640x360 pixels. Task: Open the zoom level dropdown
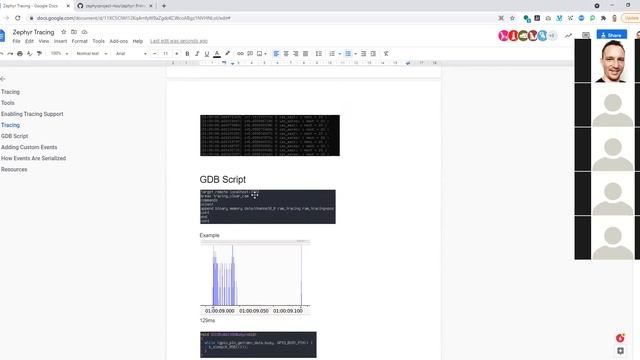click(60, 53)
